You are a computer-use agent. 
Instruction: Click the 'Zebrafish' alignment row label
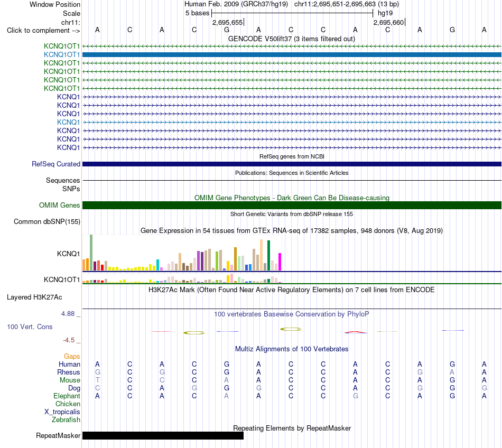click(66, 419)
